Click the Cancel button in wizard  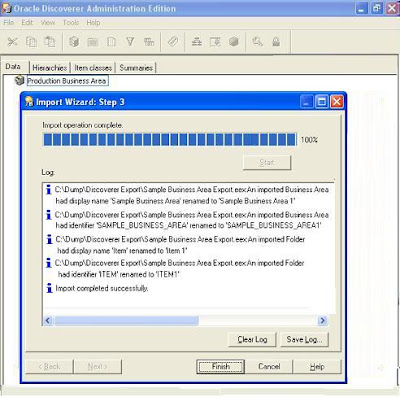tap(269, 366)
